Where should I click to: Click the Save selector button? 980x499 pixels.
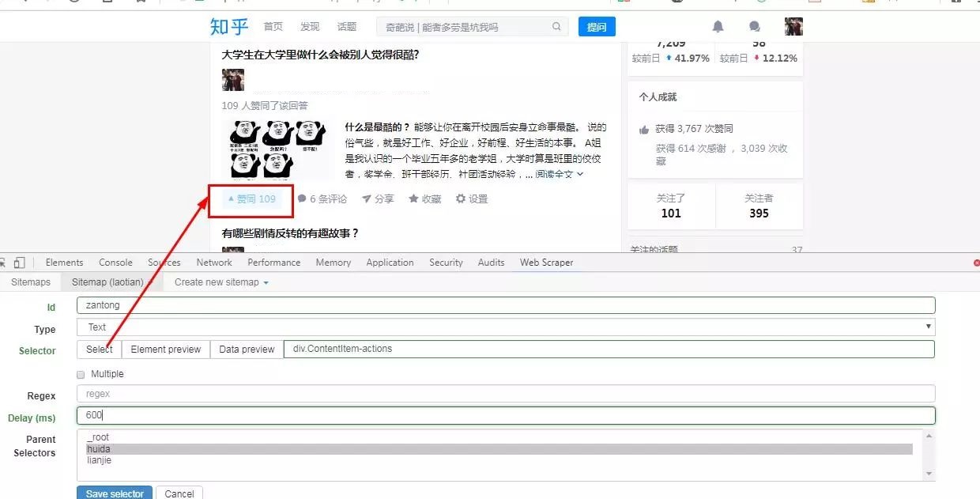114,493
